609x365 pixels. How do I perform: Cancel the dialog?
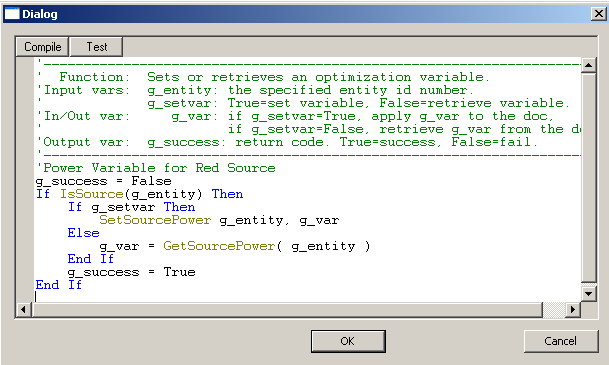[561, 341]
